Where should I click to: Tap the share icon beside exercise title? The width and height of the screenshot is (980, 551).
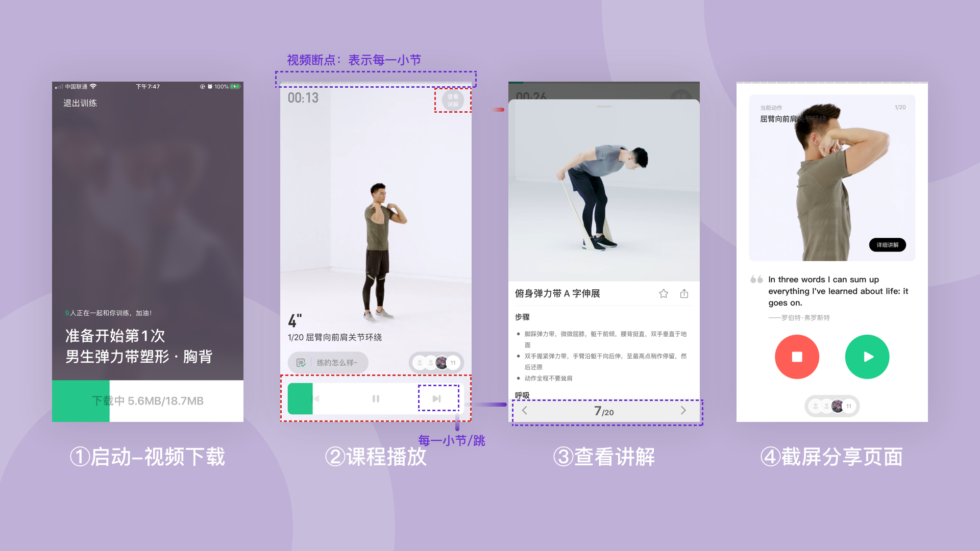click(684, 293)
